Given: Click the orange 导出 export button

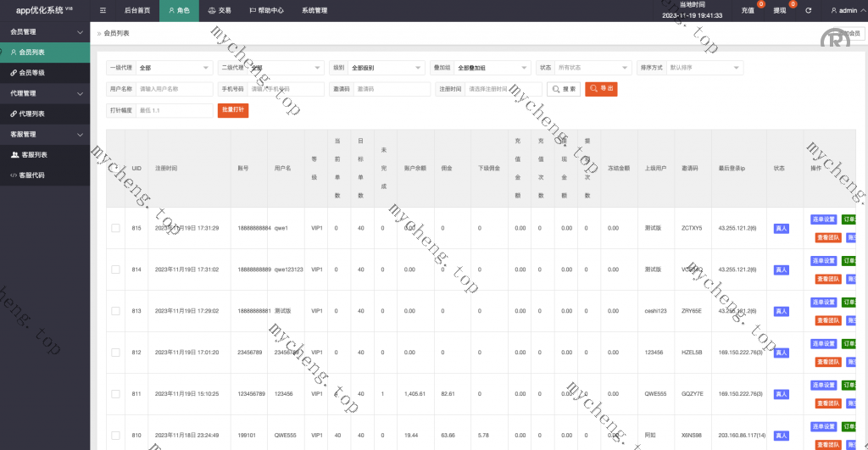Looking at the screenshot, I should pyautogui.click(x=601, y=88).
